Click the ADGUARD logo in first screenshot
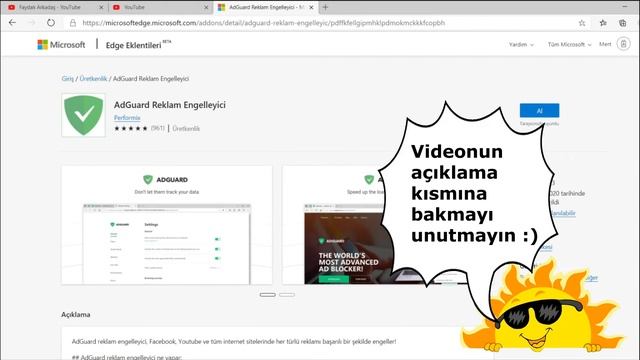The height and width of the screenshot is (360, 640). coord(165,180)
